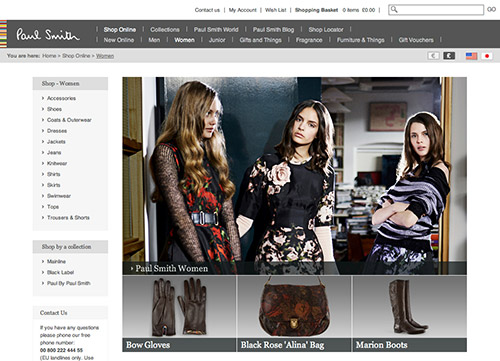Open New Online sub-navigation item
This screenshot has width=500, height=361.
click(119, 40)
